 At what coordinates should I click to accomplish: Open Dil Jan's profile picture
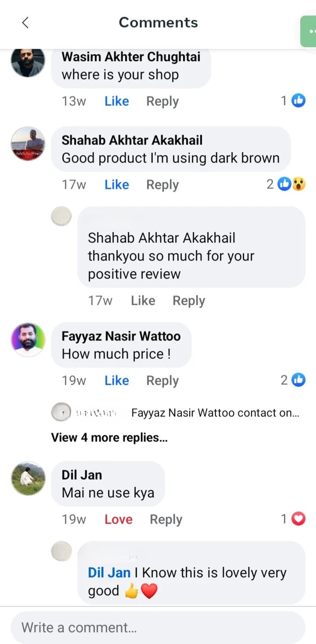[28, 478]
